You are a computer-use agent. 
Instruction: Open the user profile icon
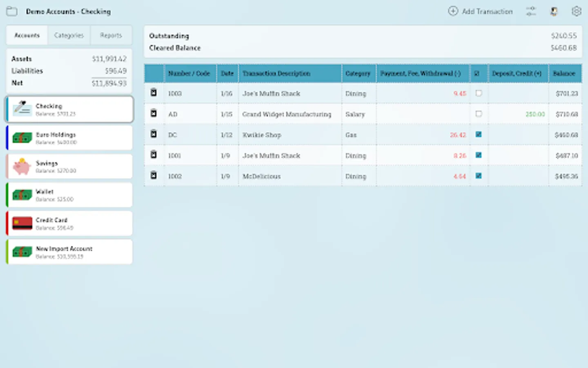554,11
